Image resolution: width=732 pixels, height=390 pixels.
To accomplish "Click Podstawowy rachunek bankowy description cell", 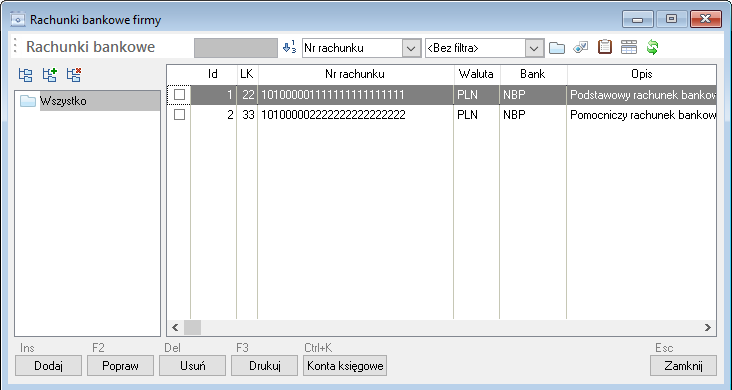I will 642,95.
